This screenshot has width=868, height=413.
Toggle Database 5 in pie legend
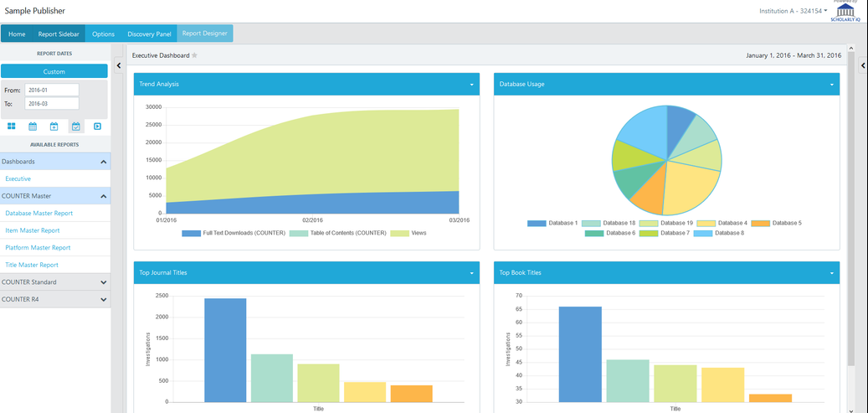[x=776, y=224]
